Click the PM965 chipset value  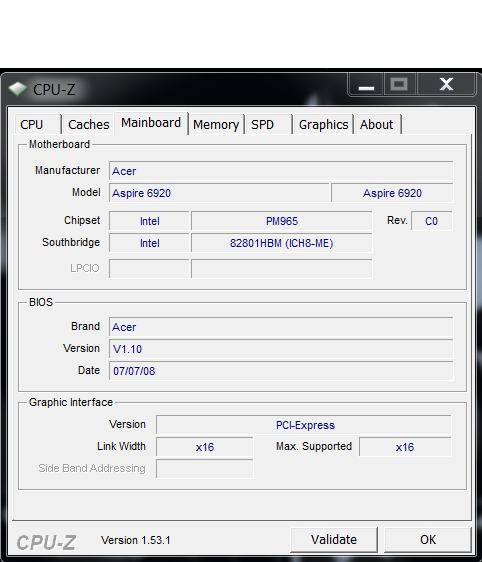click(282, 221)
